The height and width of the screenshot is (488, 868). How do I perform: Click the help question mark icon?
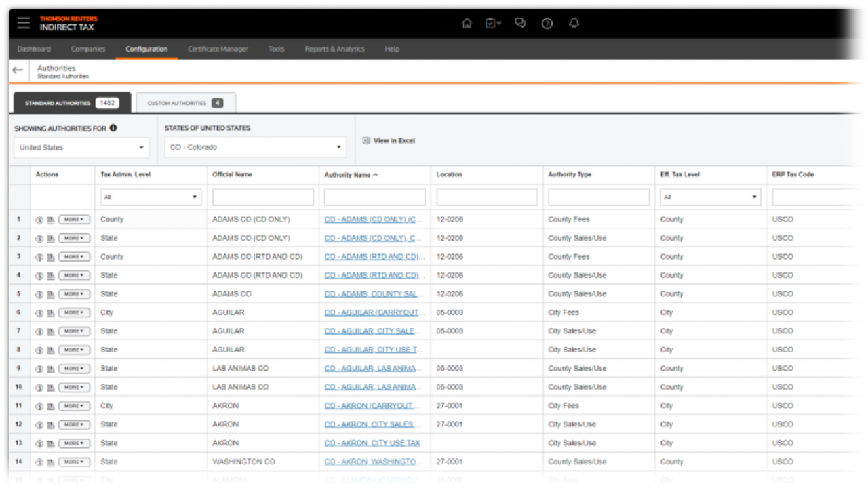[x=547, y=23]
